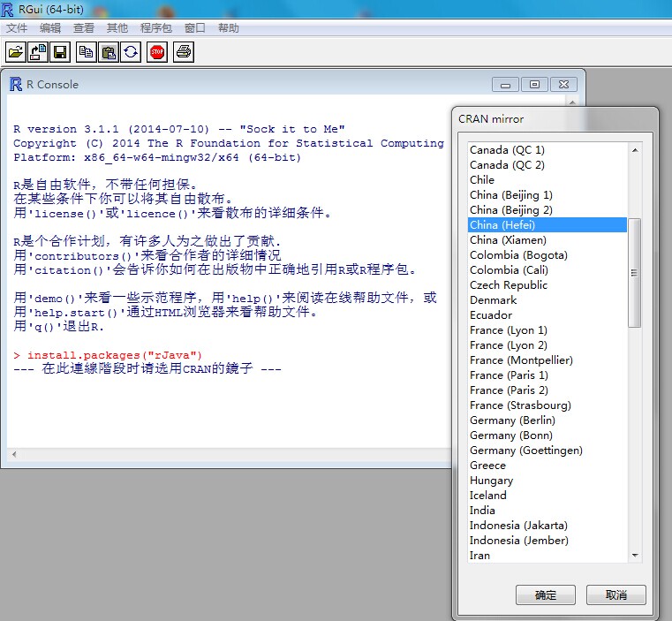Click the R version 3.1.1 console line
672x621 pixels.
click(179, 129)
